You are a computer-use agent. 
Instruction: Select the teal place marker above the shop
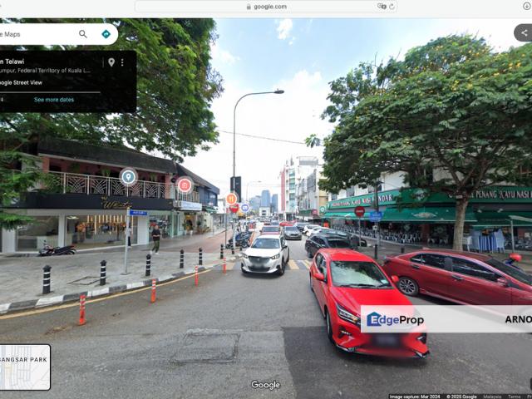tap(128, 176)
